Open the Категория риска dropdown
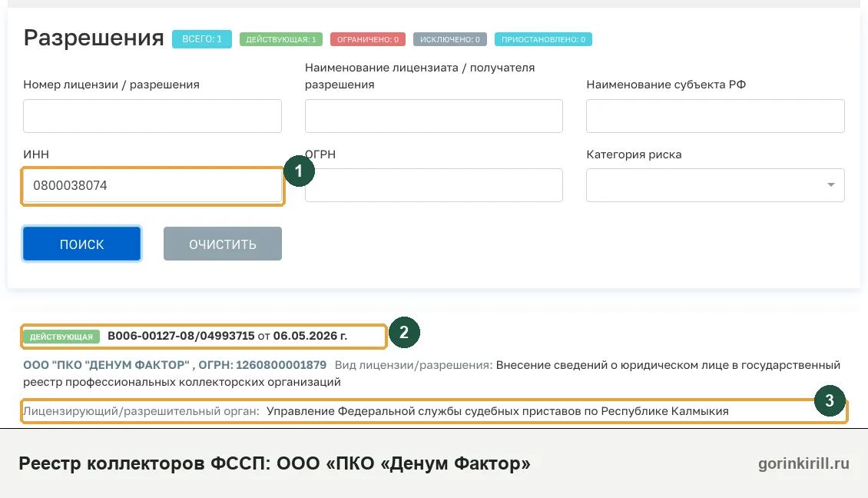The width and height of the screenshot is (868, 498). click(715, 185)
